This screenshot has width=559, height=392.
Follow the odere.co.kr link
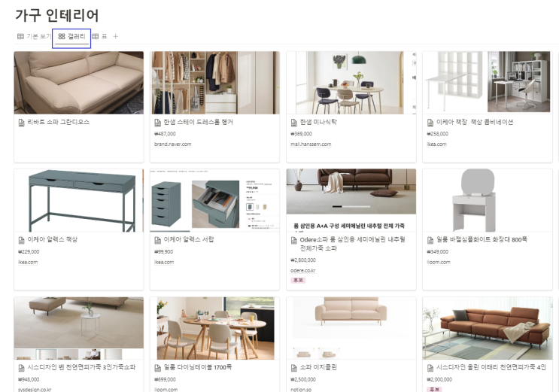pyautogui.click(x=302, y=270)
